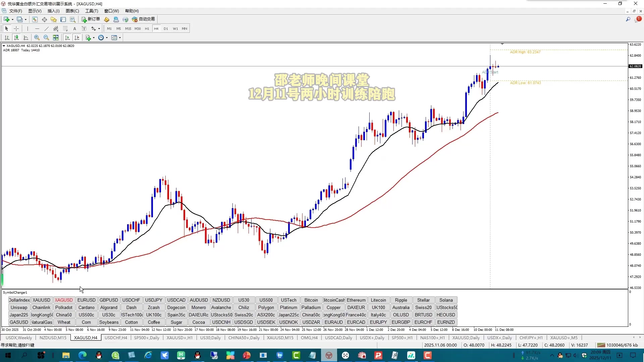Select the D1 timeframe button
Image resolution: width=644 pixels, height=362 pixels.
coord(166,28)
